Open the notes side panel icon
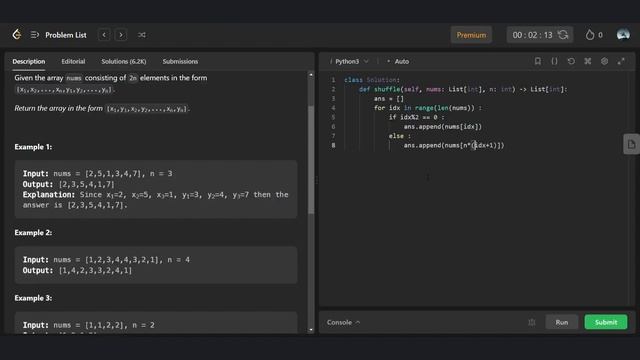Screen dimensions: 640x360 tap(631, 144)
